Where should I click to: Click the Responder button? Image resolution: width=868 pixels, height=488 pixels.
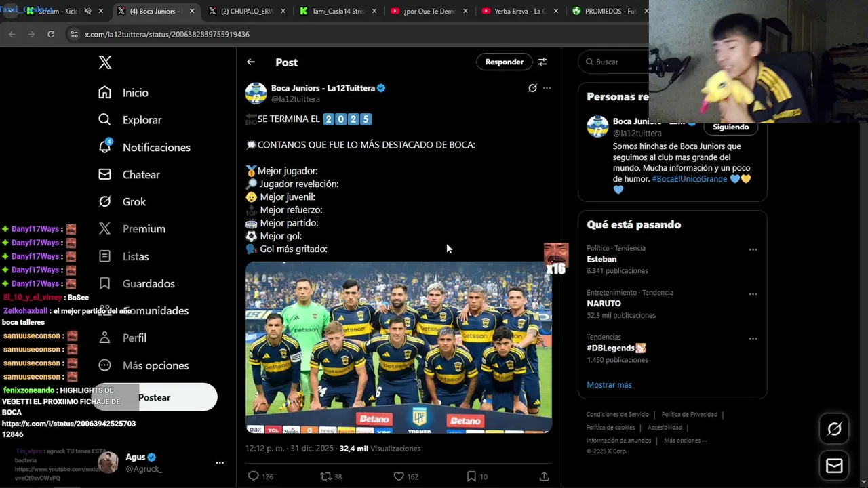505,62
